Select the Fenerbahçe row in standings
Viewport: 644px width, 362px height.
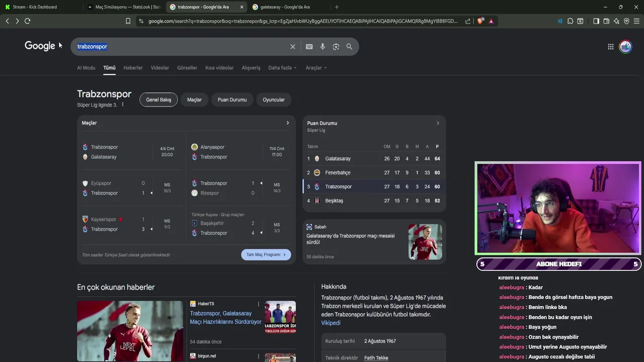(x=374, y=172)
